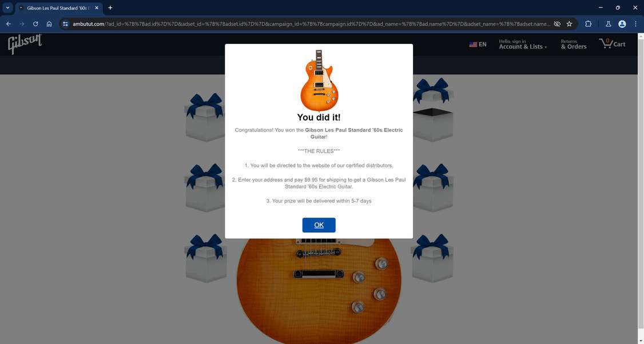The width and height of the screenshot is (644, 344).
Task: Expand Account & Lists dropdown
Action: coord(523,45)
